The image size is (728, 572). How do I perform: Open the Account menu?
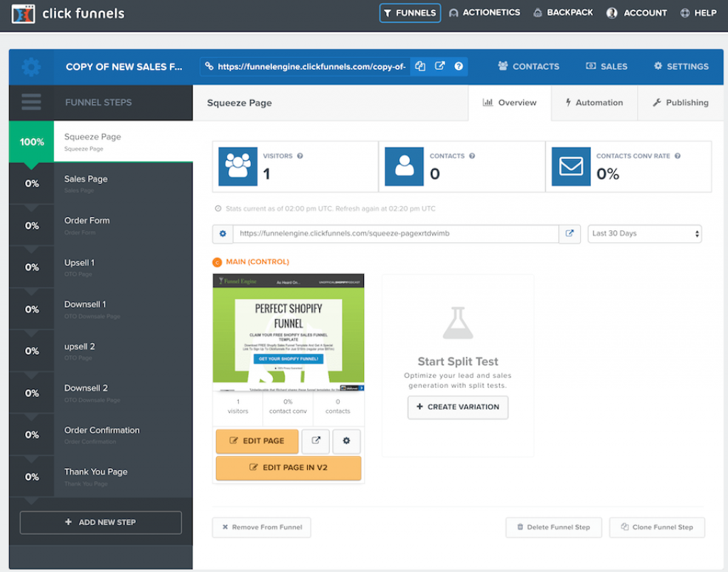[x=636, y=13]
